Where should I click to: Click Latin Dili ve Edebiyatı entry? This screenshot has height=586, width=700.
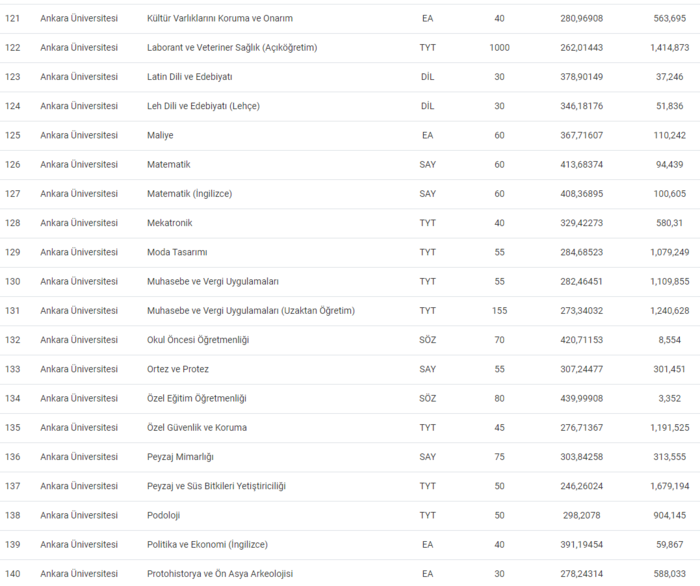[189, 77]
